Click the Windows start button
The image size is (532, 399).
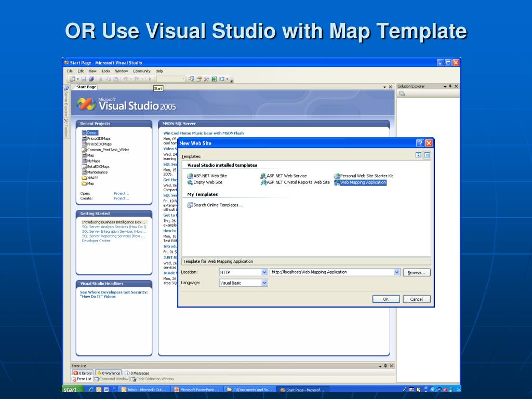(73, 389)
